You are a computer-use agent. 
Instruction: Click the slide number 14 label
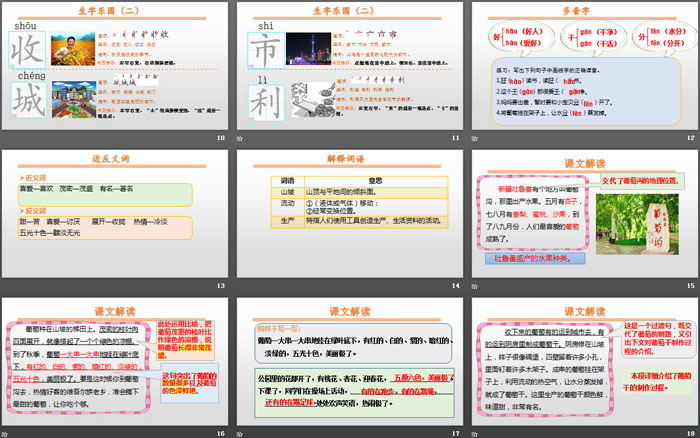click(x=455, y=286)
